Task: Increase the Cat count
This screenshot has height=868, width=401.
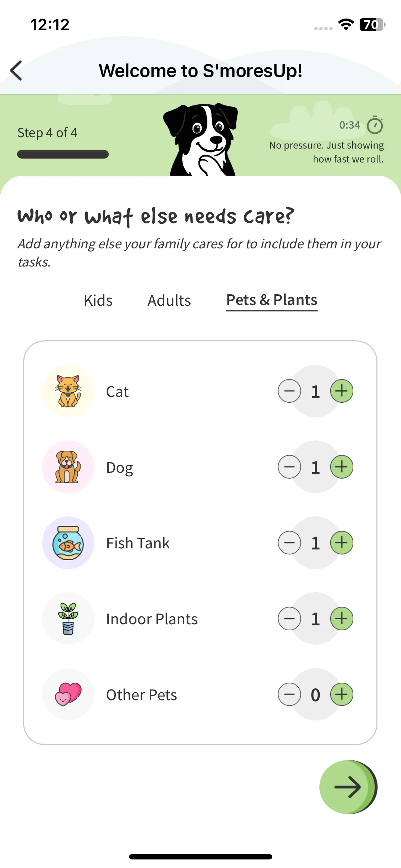Action: click(x=341, y=391)
